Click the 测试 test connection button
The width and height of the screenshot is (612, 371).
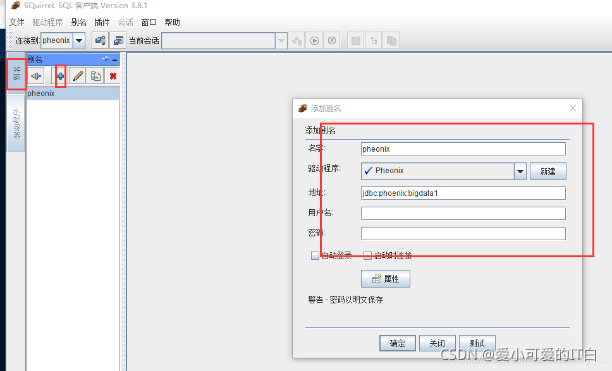[x=477, y=343]
